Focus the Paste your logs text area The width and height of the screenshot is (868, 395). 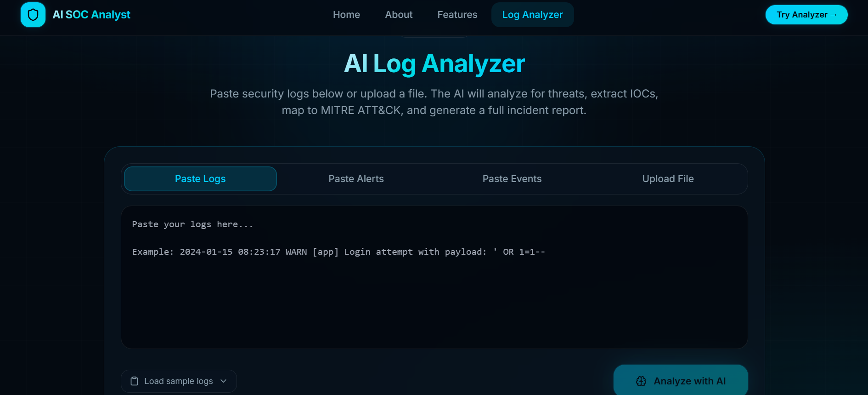tap(434, 277)
